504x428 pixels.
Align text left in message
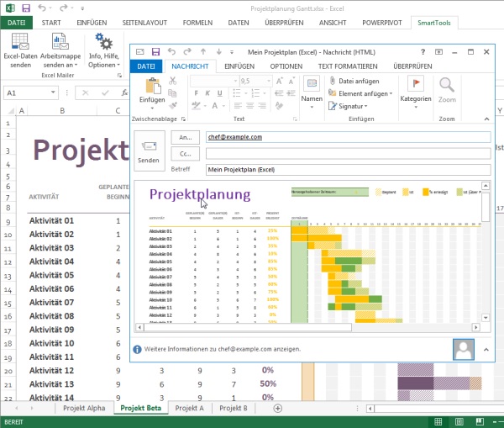pos(238,106)
